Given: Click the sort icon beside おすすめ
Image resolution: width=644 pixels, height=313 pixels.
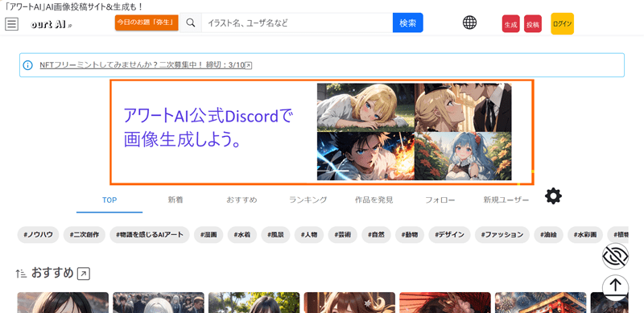Looking at the screenshot, I should point(22,273).
